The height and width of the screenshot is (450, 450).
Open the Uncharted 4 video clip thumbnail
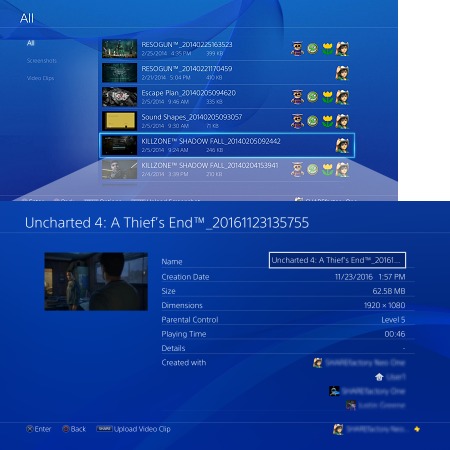[96, 282]
